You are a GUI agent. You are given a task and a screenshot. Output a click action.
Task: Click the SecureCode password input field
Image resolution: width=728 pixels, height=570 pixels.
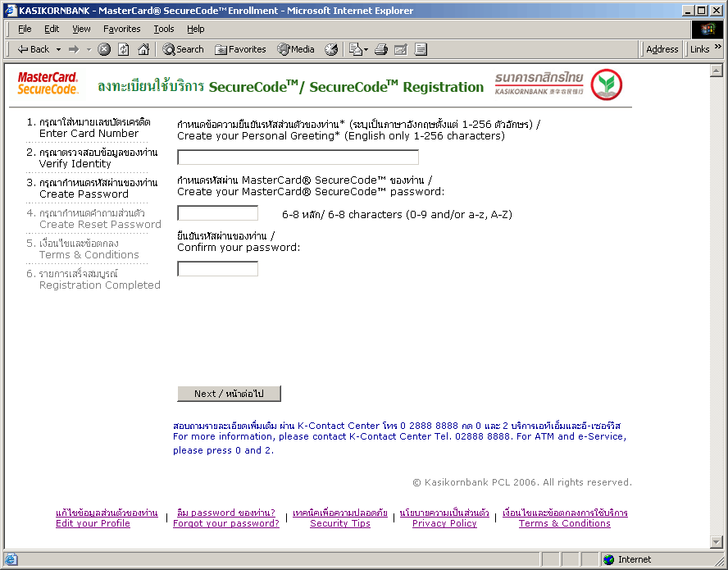(217, 212)
